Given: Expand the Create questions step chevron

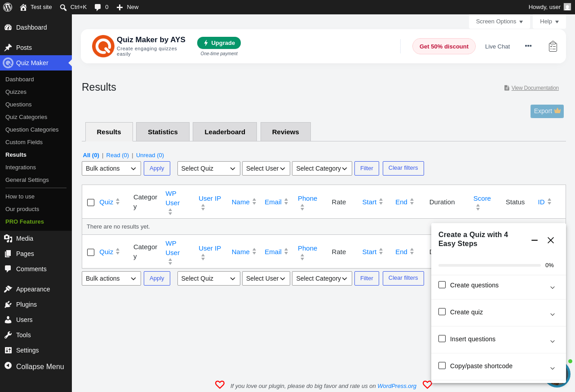Looking at the screenshot, I should point(553,287).
